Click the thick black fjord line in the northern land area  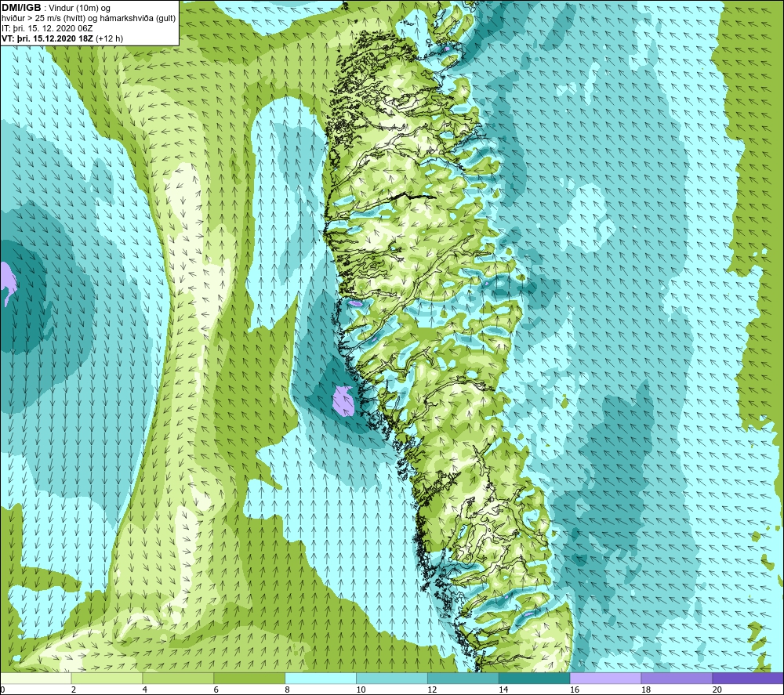(412, 197)
